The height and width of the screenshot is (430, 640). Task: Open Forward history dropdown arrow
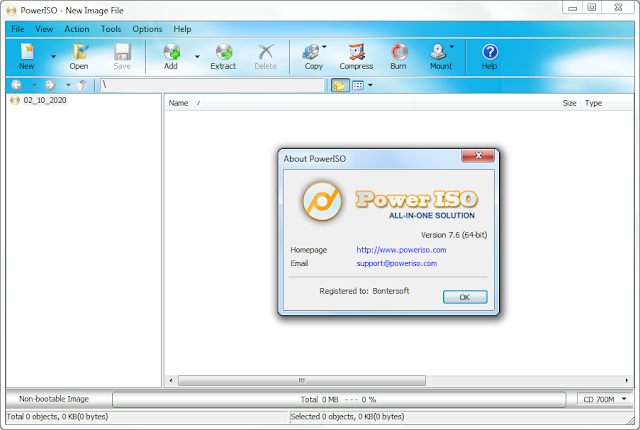[x=68, y=85]
